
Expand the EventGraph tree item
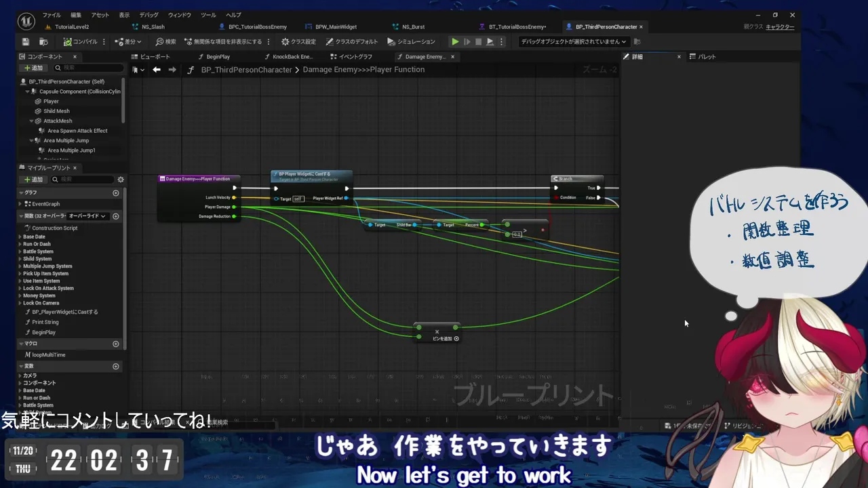coord(20,203)
